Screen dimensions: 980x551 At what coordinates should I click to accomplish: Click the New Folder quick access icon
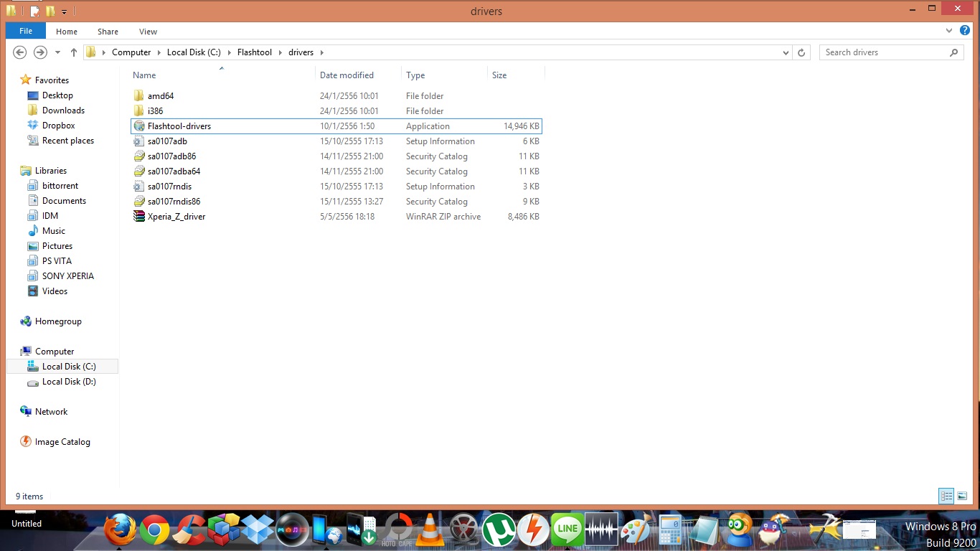click(x=50, y=11)
